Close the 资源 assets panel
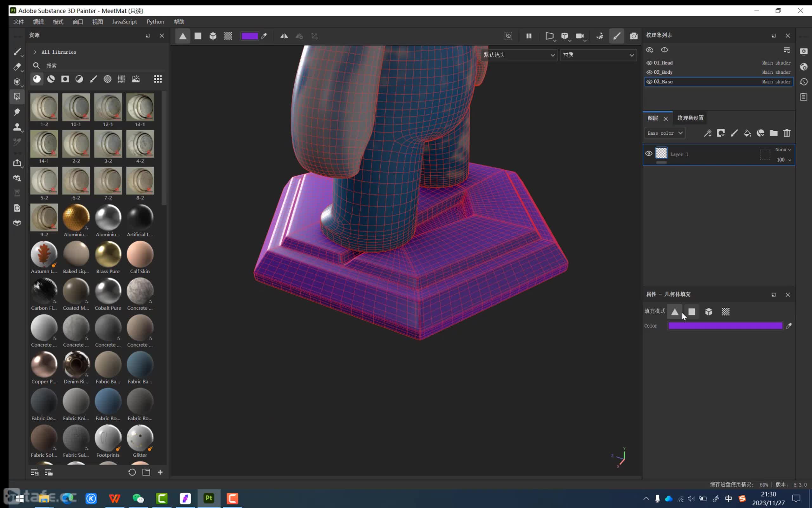This screenshot has height=508, width=812. (162, 36)
